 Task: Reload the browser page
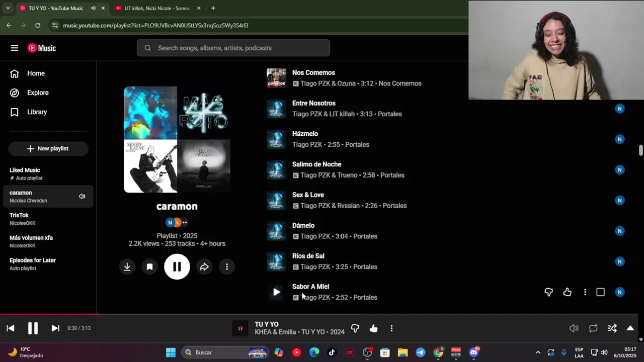(38, 25)
